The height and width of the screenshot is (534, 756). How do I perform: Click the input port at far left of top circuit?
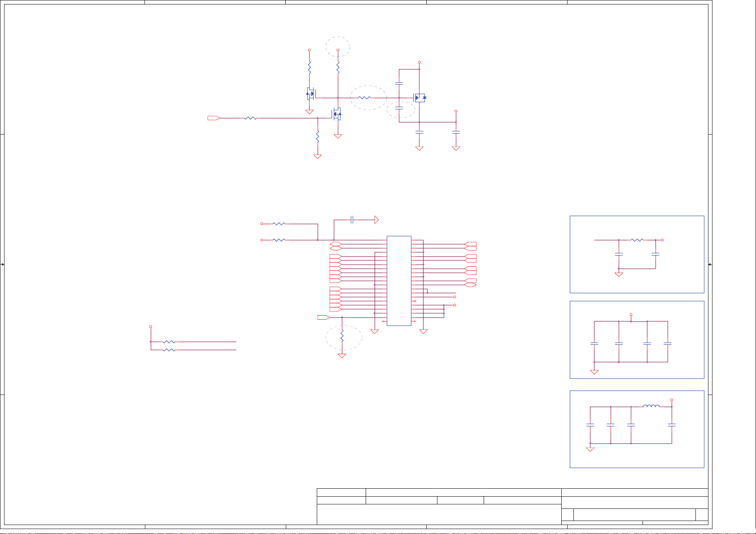[213, 118]
